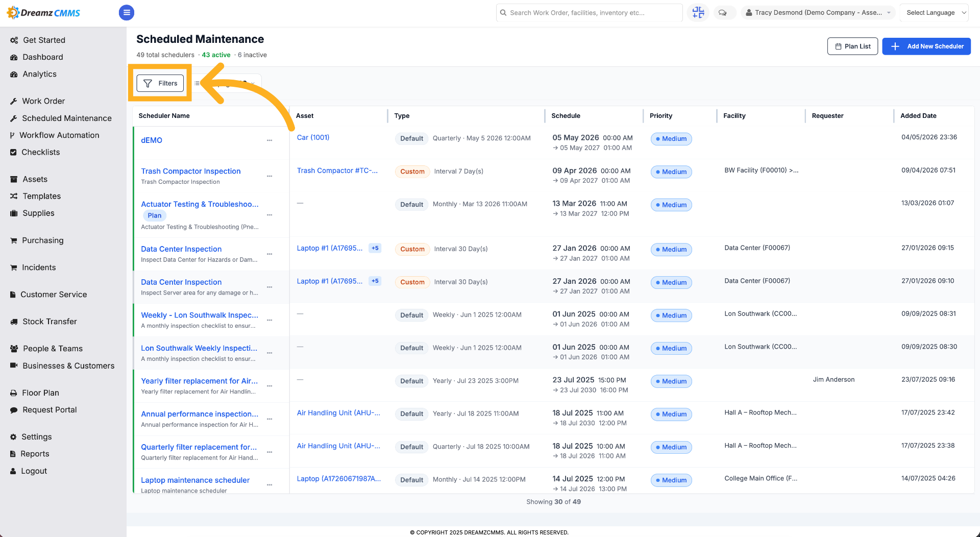Open row options for Trash Compactor Inspection
This screenshot has width=980, height=537.
269,176
